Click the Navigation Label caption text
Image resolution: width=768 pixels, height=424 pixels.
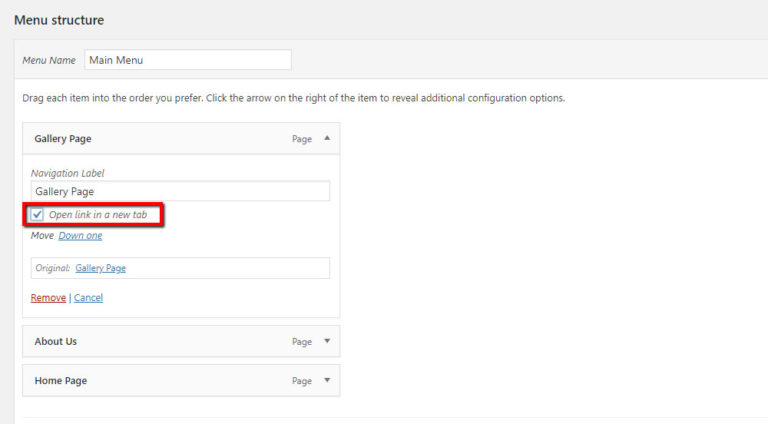coord(67,173)
